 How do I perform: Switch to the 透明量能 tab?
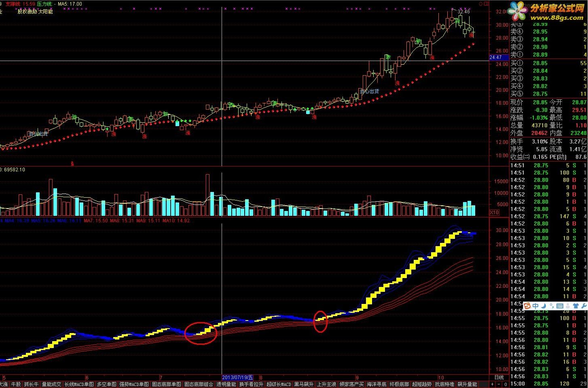tap(226, 384)
